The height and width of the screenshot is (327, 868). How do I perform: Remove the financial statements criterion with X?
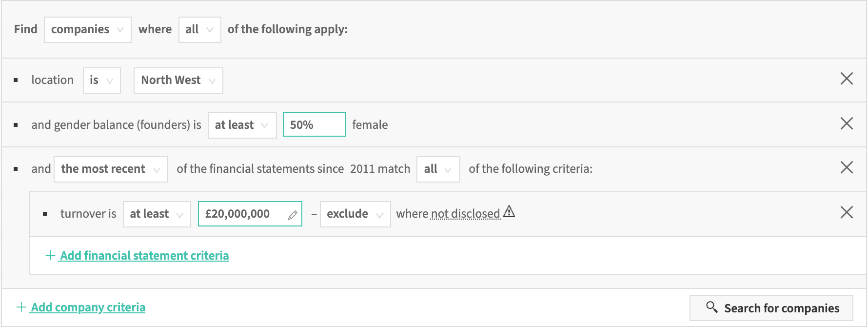(847, 167)
